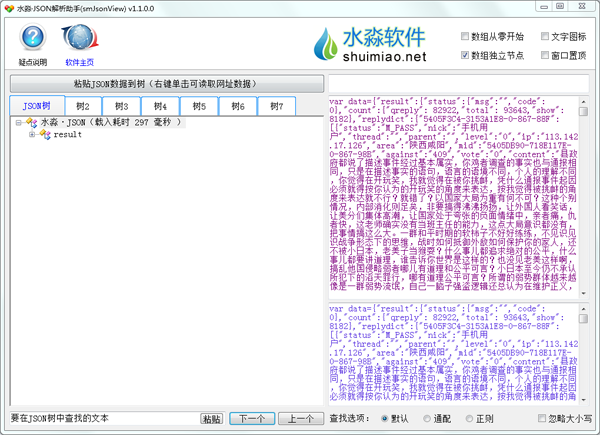Click the root node icon of 水淼·JSON
This screenshot has height=435, width=600.
[x=30, y=122]
